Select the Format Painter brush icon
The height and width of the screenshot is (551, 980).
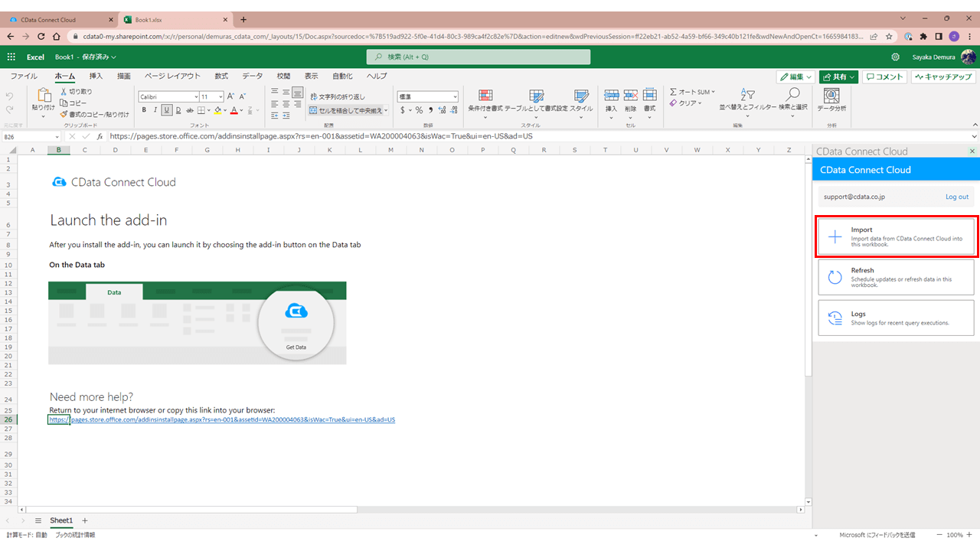point(64,114)
